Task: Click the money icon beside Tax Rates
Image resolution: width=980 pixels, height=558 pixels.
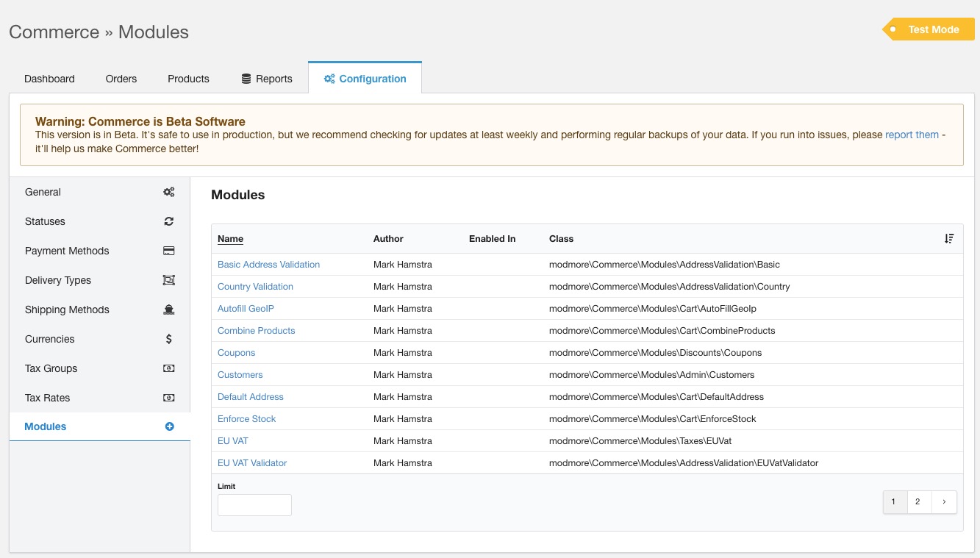Action: (169, 398)
